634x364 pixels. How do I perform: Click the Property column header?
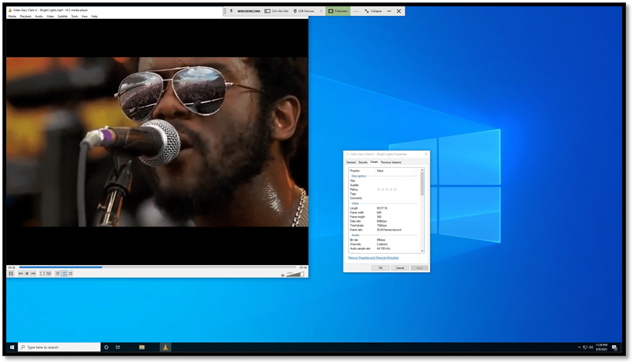pyautogui.click(x=362, y=171)
